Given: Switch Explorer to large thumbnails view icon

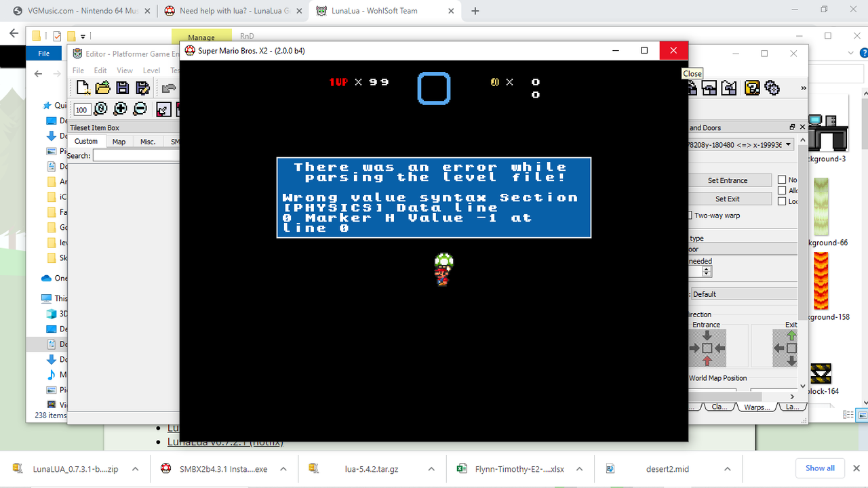Looking at the screenshot, I should (x=862, y=415).
